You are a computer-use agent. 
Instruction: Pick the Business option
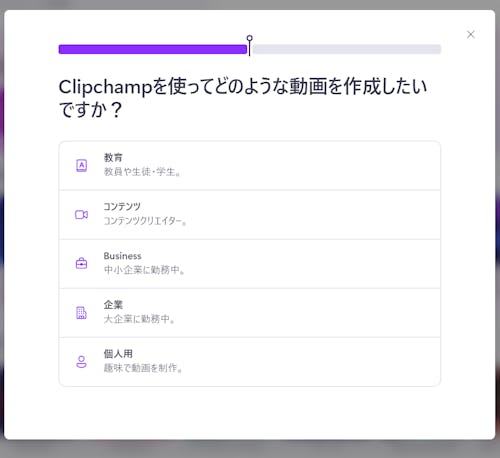(x=250, y=264)
